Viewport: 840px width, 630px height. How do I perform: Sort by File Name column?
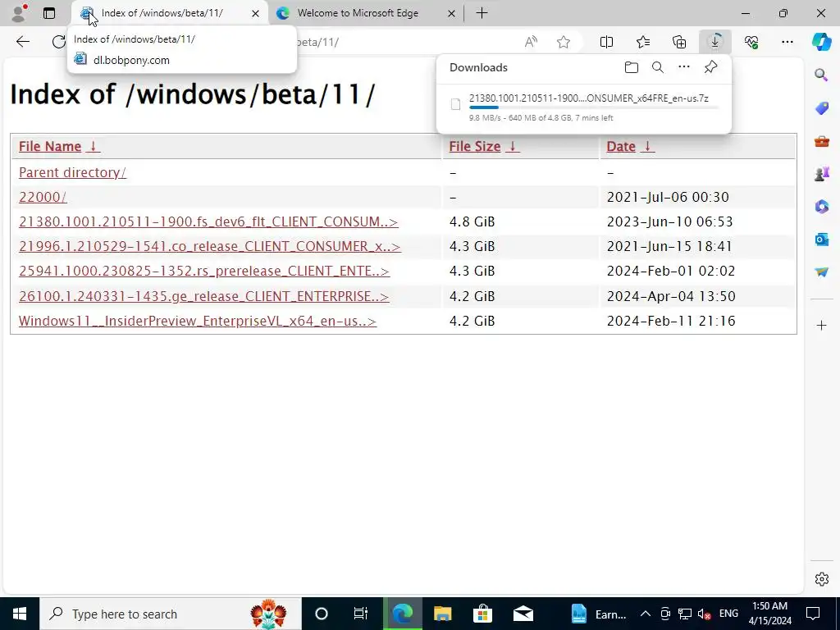click(59, 146)
